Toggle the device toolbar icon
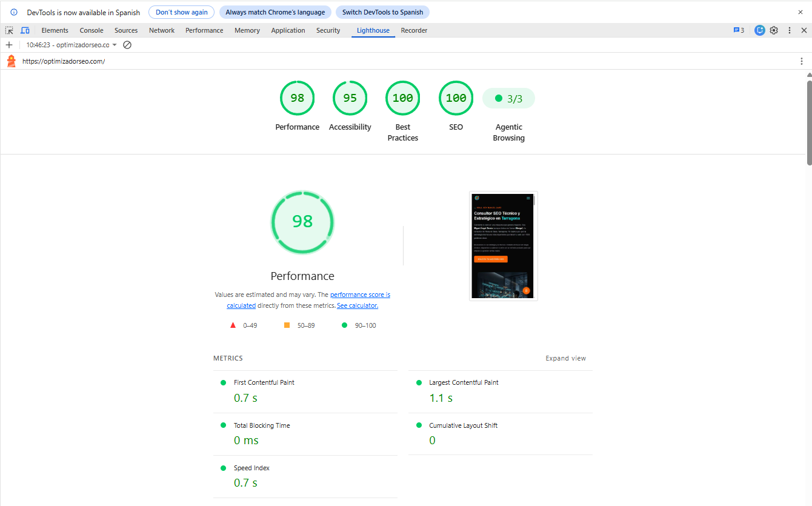This screenshot has height=506, width=812. pyautogui.click(x=25, y=30)
